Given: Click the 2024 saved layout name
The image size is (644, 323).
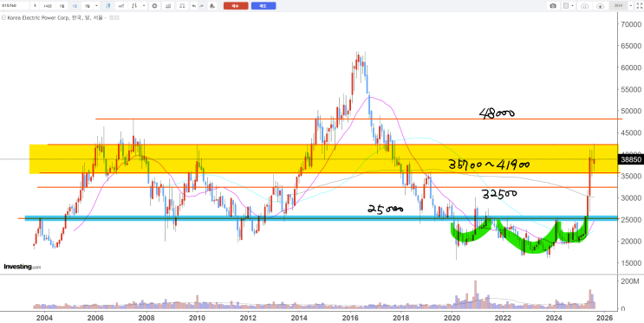Looking at the screenshot, I should pos(618,6).
